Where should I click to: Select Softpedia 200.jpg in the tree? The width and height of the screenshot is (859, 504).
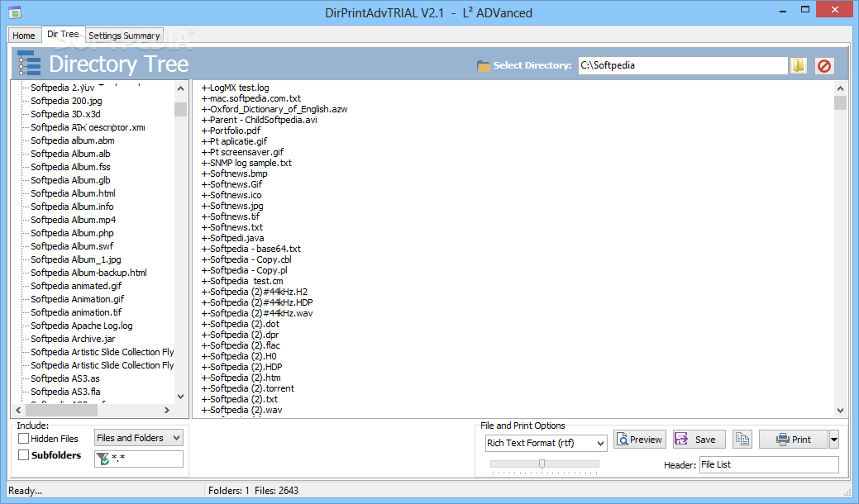[x=66, y=101]
